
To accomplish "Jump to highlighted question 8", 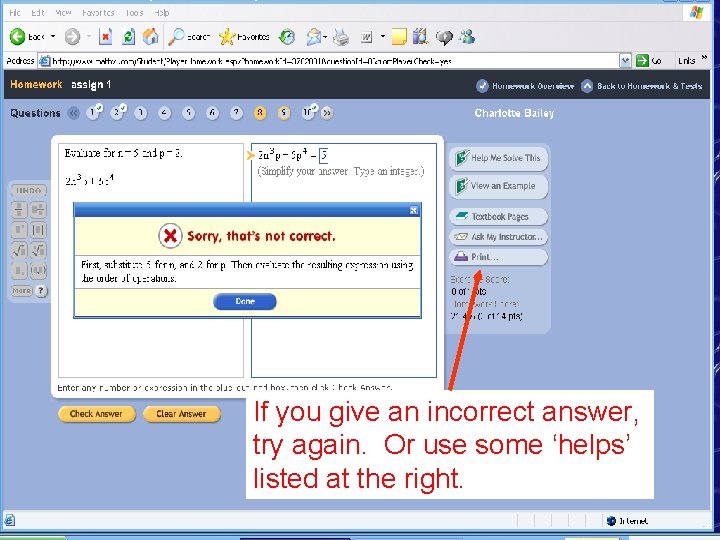I will click(260, 113).
